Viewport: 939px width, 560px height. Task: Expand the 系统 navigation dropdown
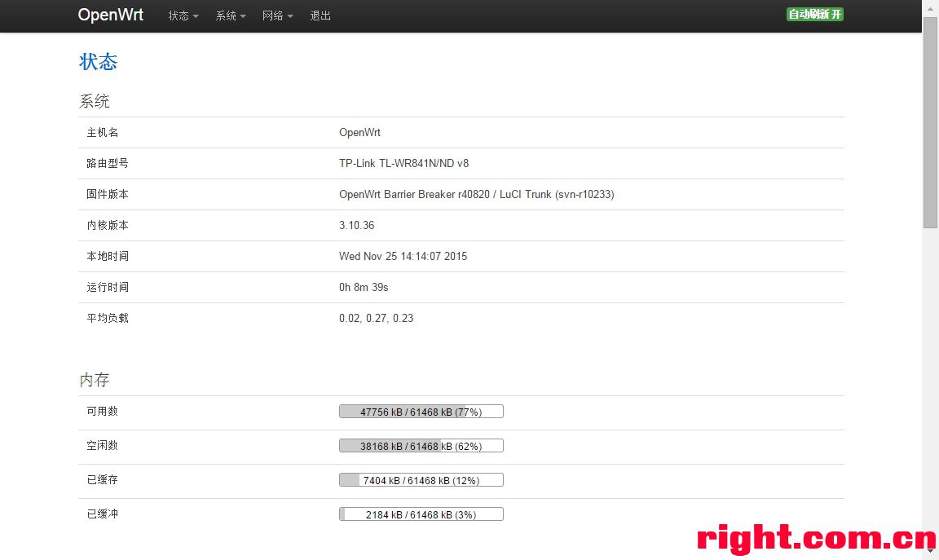click(230, 15)
